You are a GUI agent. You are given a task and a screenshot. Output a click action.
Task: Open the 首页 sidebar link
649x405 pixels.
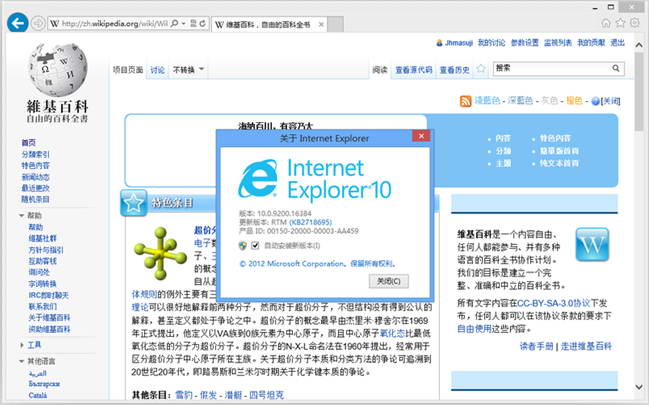[29, 143]
